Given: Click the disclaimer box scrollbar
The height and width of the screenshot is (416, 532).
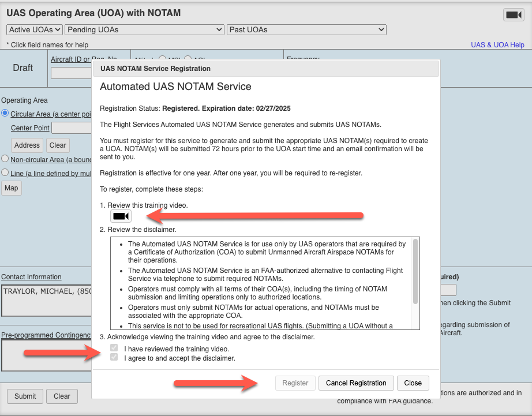Looking at the screenshot, I should (x=415, y=271).
